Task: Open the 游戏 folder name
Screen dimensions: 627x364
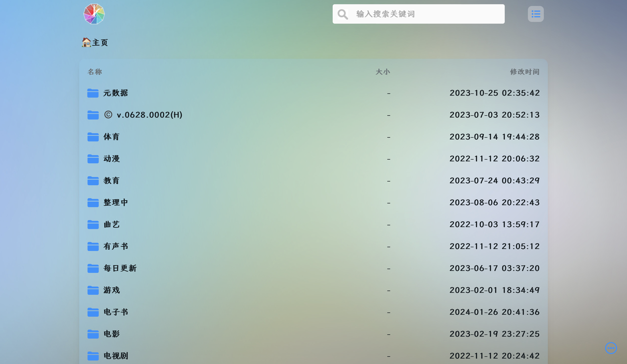Action: [112, 290]
